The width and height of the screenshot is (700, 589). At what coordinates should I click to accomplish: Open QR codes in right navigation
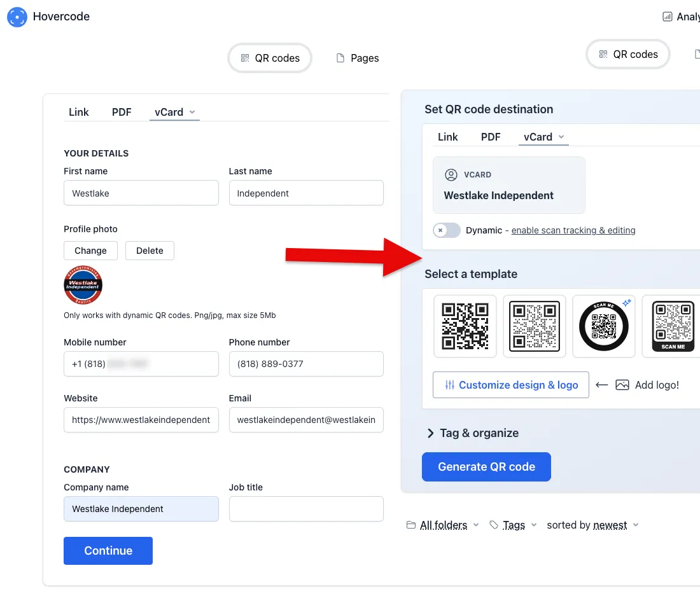tap(627, 54)
